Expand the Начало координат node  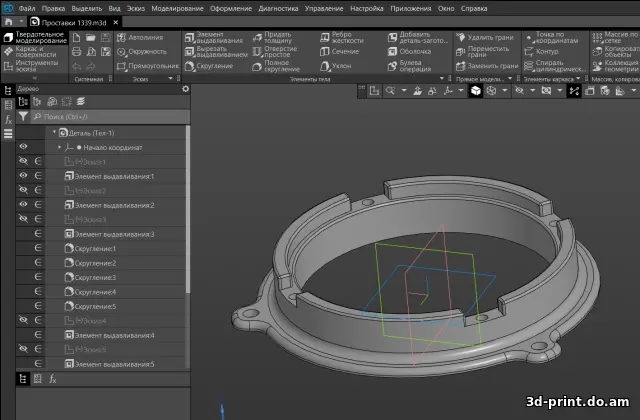point(60,147)
